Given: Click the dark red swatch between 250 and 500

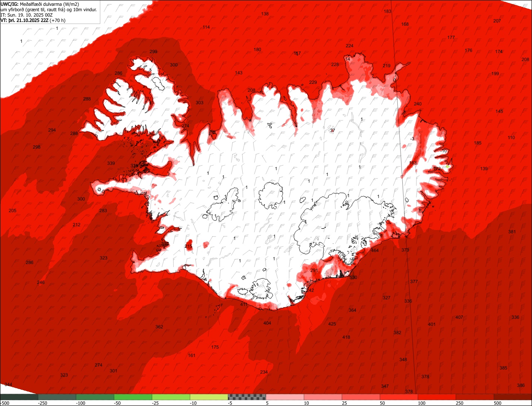Looking at the screenshot, I should (475, 397).
